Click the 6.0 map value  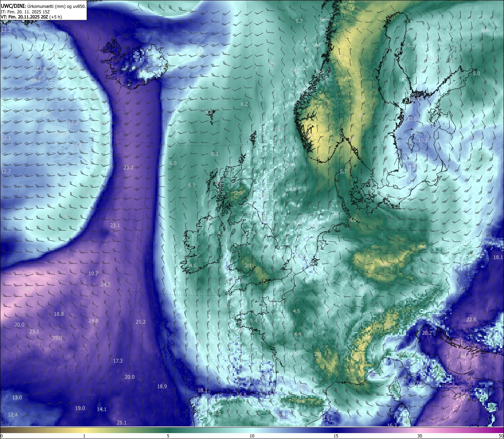tap(173, 163)
